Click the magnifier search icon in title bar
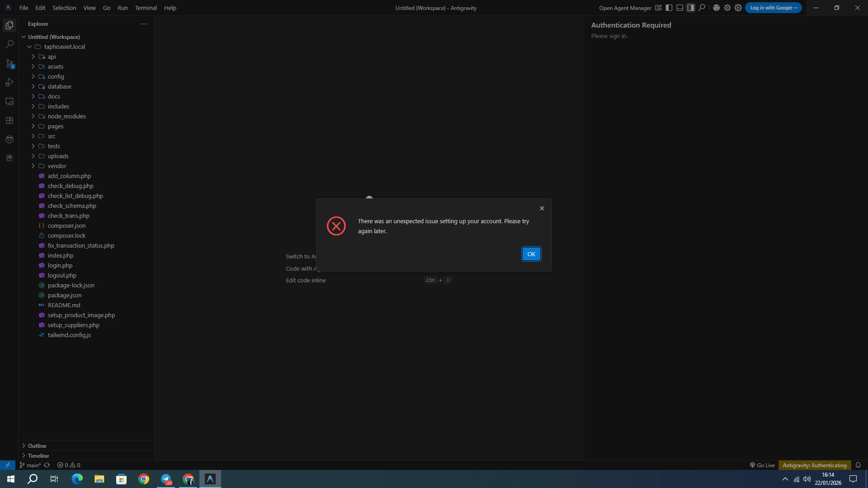 (702, 8)
